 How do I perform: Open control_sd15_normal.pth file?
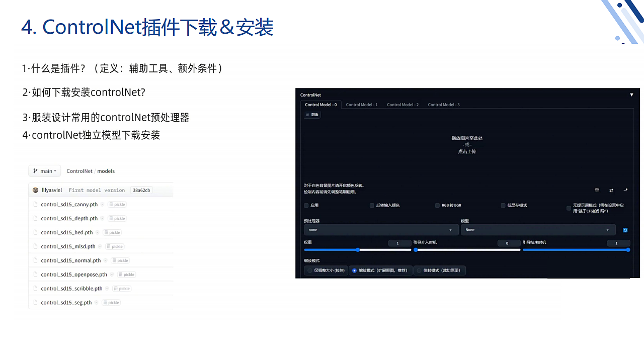[71, 260]
